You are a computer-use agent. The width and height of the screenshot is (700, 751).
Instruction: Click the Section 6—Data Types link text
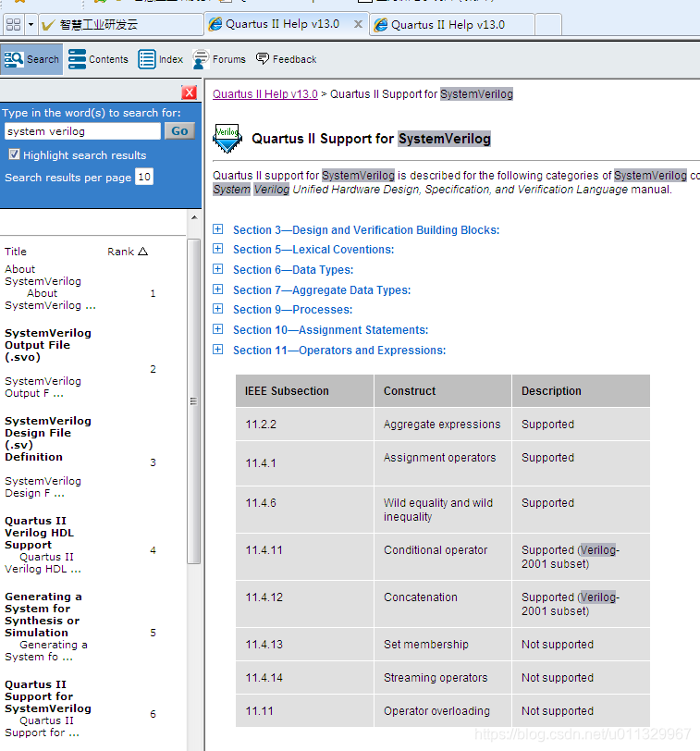tap(293, 270)
